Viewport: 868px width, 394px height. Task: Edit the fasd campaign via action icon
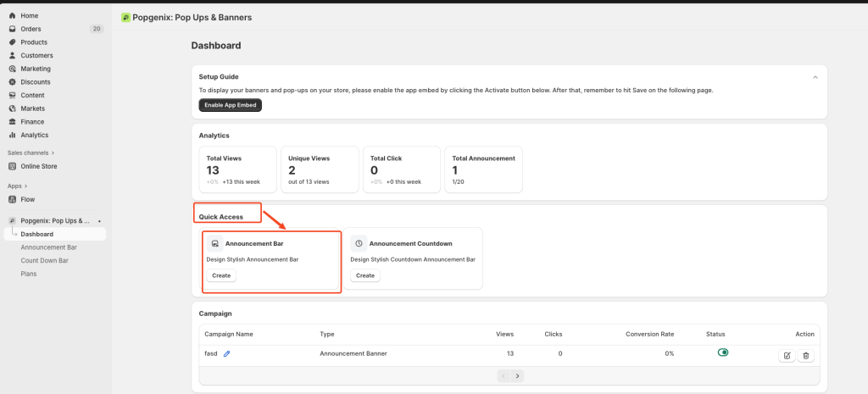(x=787, y=356)
